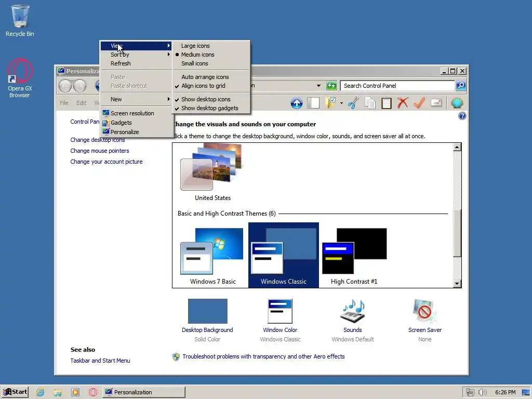Choose Gadgets from context menu
The height and width of the screenshot is (399, 532).
click(x=136, y=123)
